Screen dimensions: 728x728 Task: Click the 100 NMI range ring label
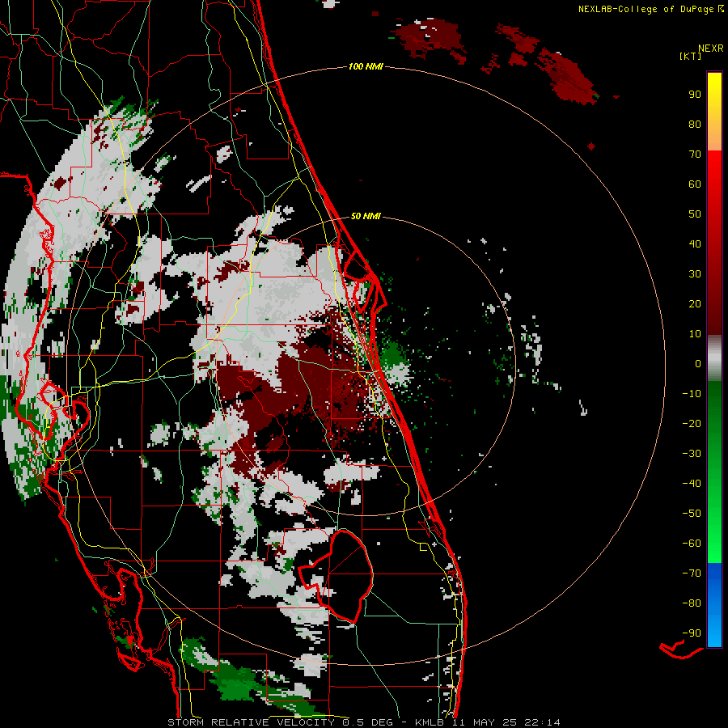pos(366,67)
